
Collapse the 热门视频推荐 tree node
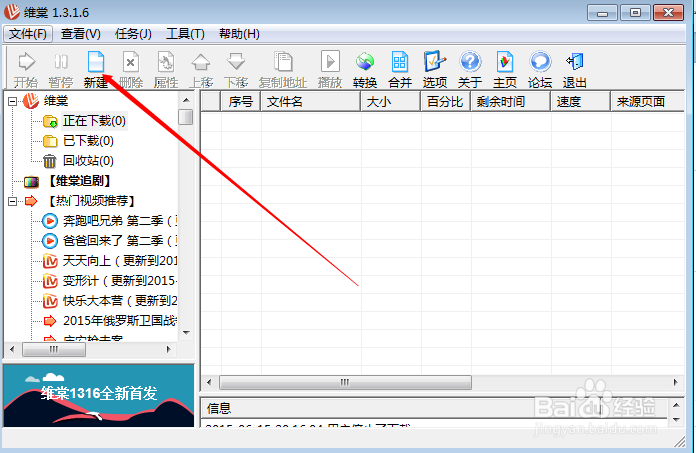click(x=12, y=201)
